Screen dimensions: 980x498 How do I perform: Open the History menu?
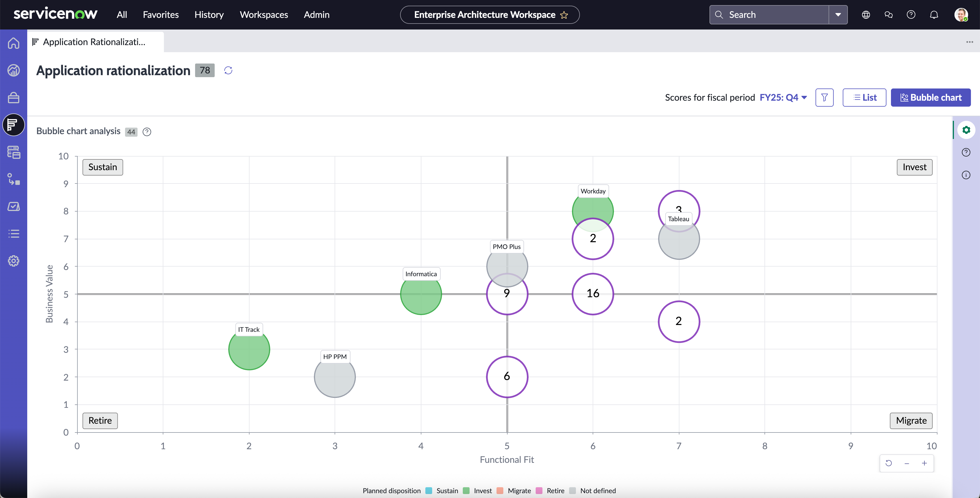pyautogui.click(x=209, y=15)
